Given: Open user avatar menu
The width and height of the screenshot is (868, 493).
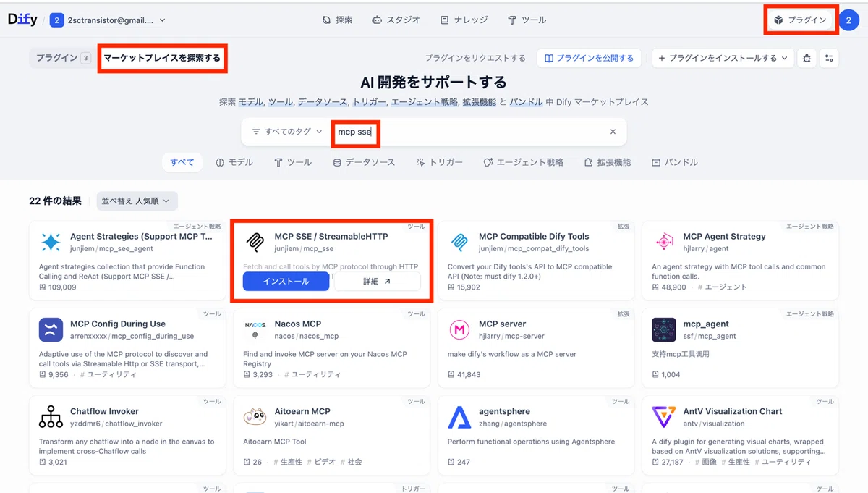Looking at the screenshot, I should click(x=848, y=20).
